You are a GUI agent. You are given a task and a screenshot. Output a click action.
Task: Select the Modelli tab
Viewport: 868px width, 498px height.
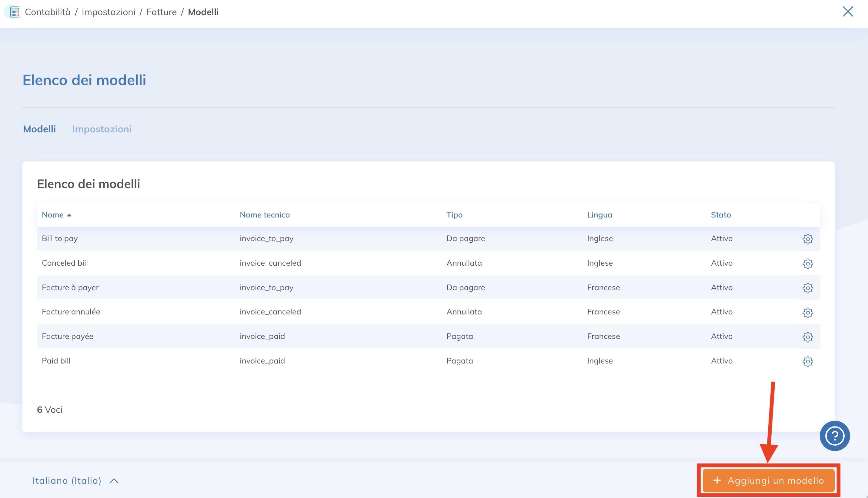pyautogui.click(x=39, y=129)
